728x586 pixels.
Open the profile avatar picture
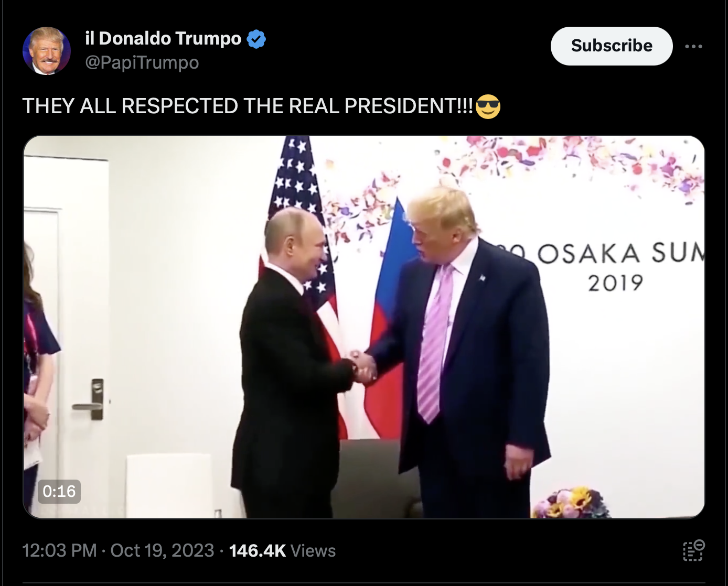point(46,51)
